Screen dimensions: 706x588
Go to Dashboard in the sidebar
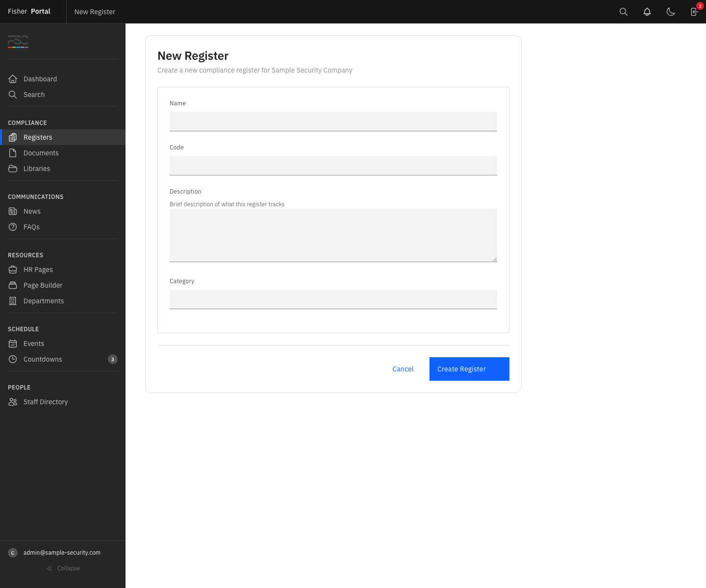40,79
